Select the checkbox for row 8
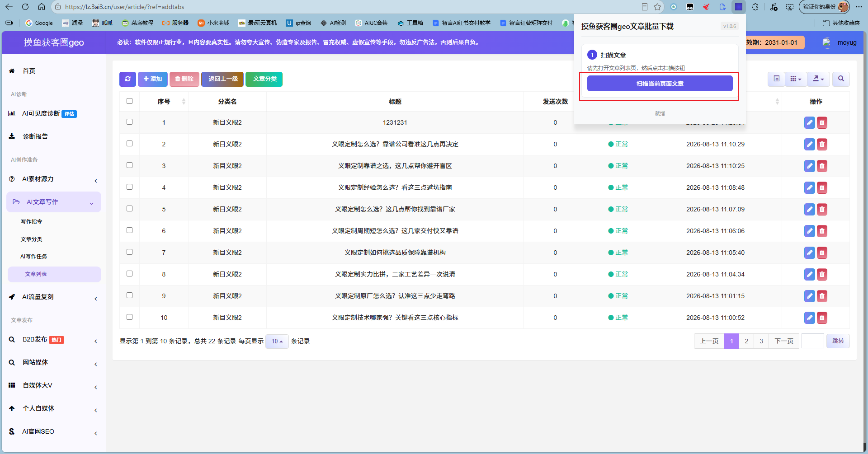 130,274
